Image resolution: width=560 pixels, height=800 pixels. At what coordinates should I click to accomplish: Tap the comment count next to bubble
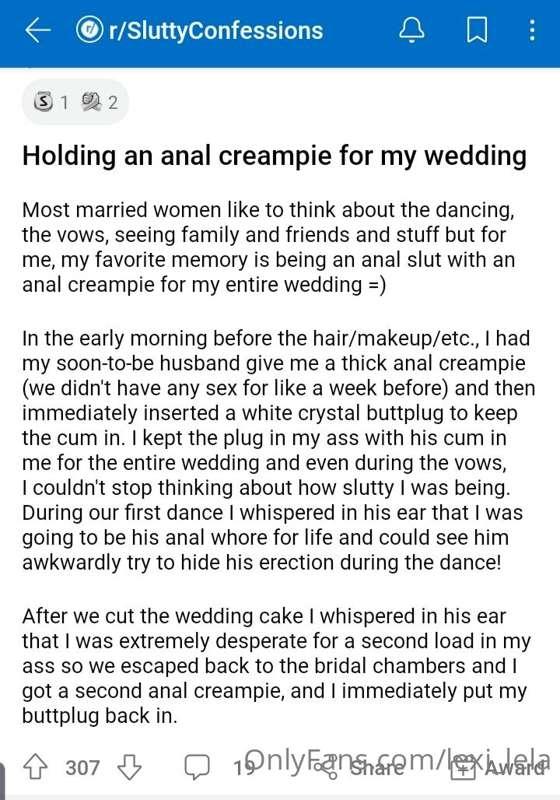242,768
